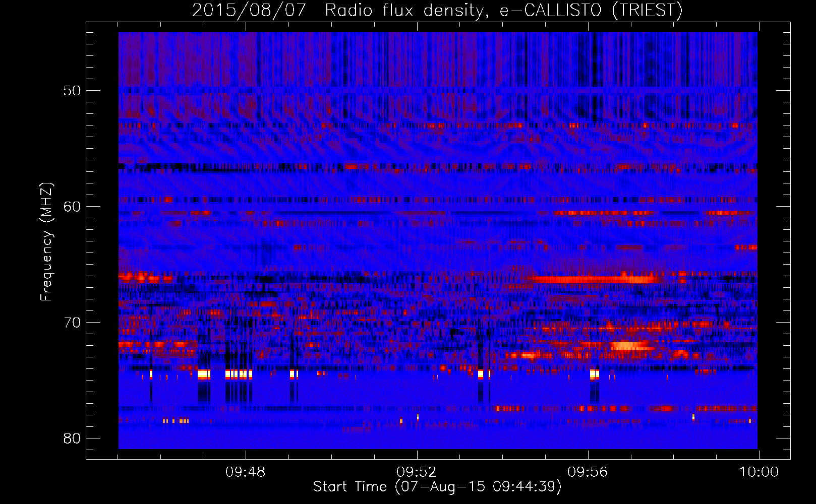This screenshot has width=816, height=504.
Task: Click the long red emission band near 66 MHz around 09:55
Action: click(594, 279)
